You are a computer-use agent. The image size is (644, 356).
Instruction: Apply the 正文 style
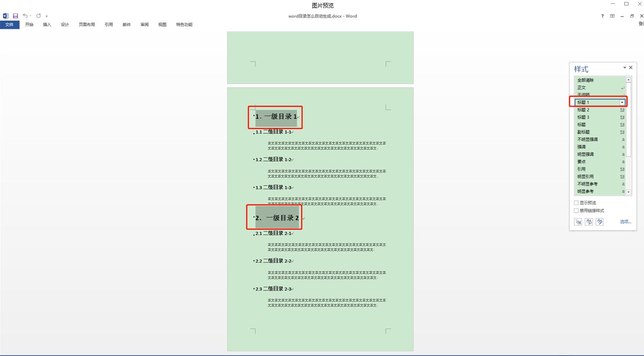pos(600,88)
